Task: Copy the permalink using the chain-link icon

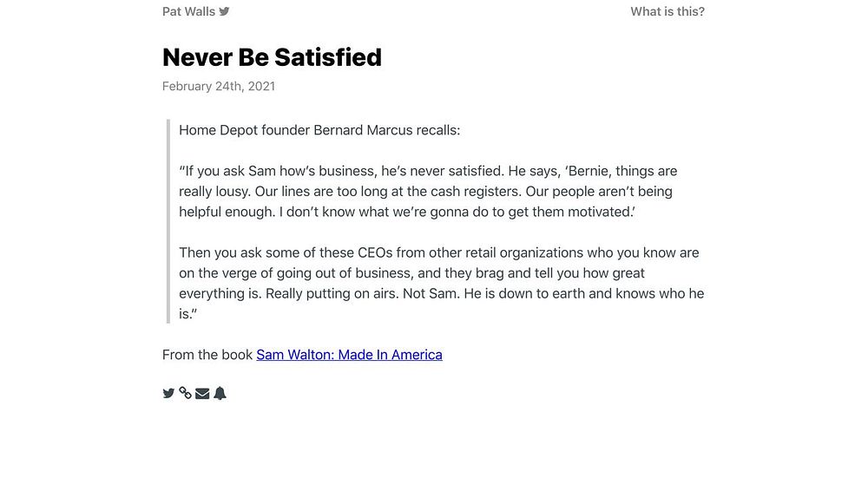Action: (x=185, y=393)
